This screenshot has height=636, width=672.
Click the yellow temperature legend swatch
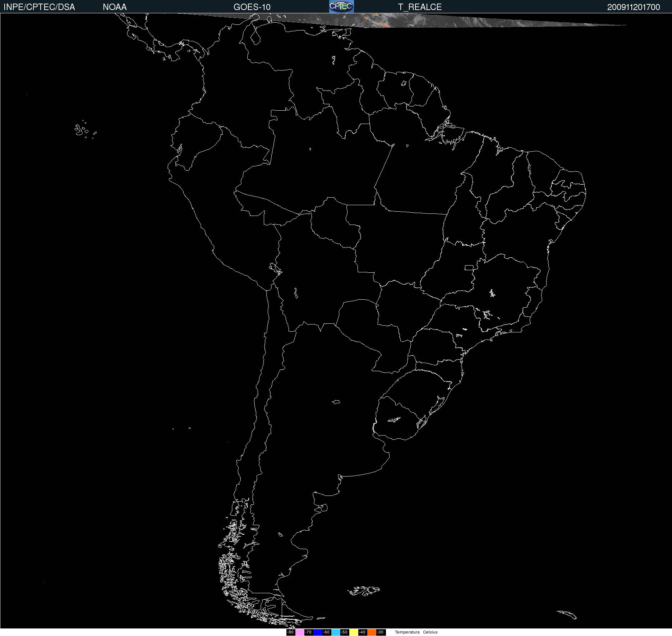click(x=354, y=632)
